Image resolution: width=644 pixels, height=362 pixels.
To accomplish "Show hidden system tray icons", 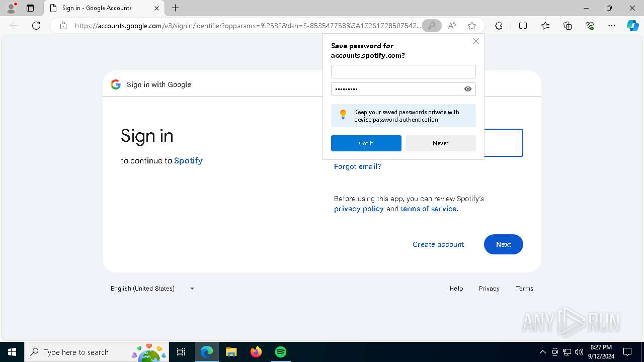I will click(542, 352).
